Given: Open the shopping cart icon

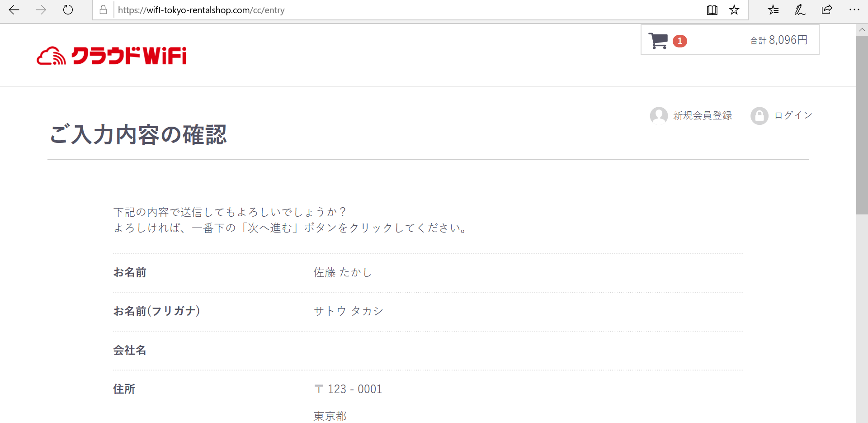Looking at the screenshot, I should [x=658, y=41].
